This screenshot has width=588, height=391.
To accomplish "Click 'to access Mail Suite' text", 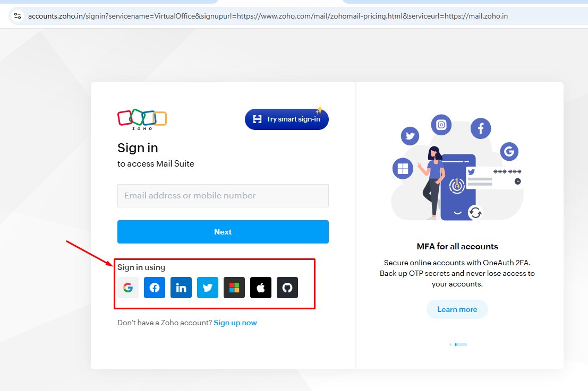I will (156, 163).
